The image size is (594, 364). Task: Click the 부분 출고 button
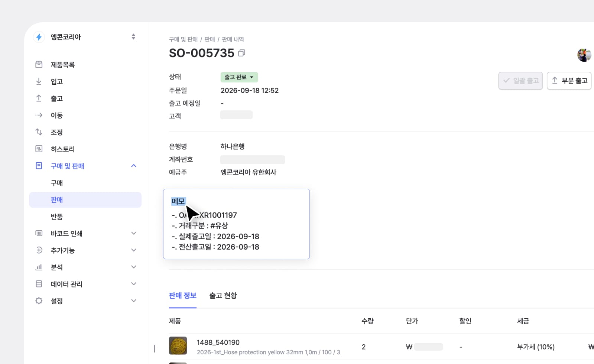click(569, 81)
